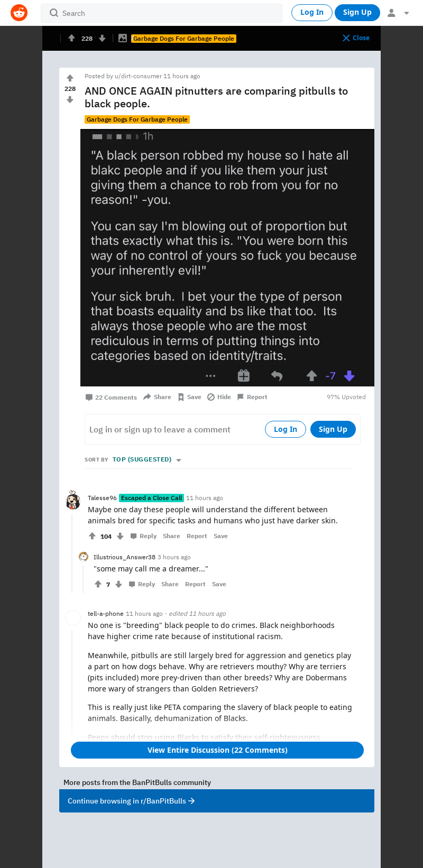The height and width of the screenshot is (868, 423).
Task: Report the post with flag icon
Action: click(252, 397)
